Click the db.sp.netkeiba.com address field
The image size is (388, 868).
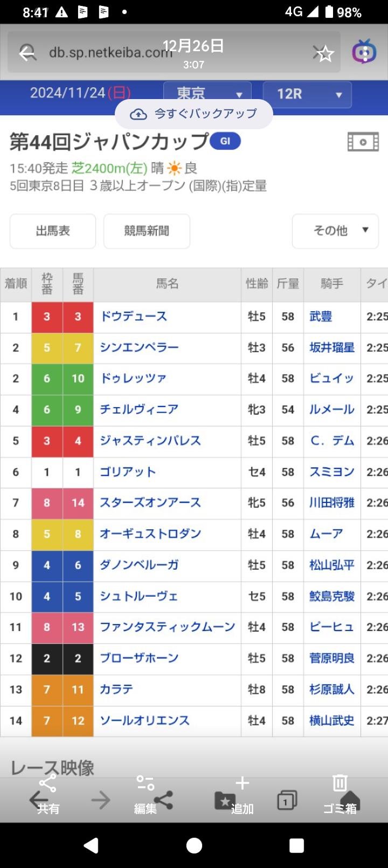click(110, 53)
